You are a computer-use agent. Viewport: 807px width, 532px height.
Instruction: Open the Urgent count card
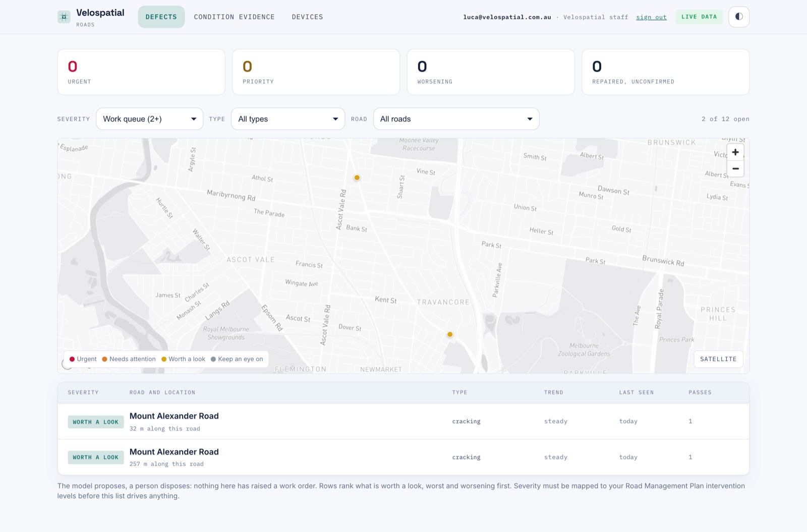point(141,72)
